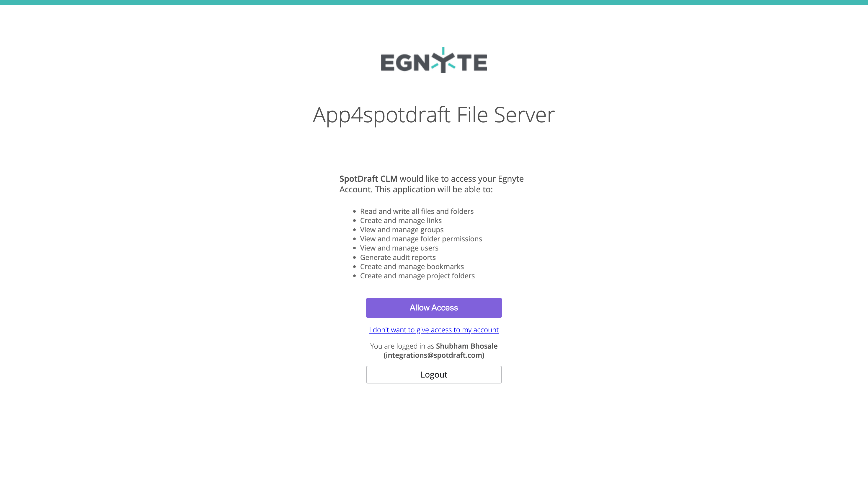Screen dimensions: 868x491
Task: Click the integrations@spotdraft.com email text
Action: [434, 355]
